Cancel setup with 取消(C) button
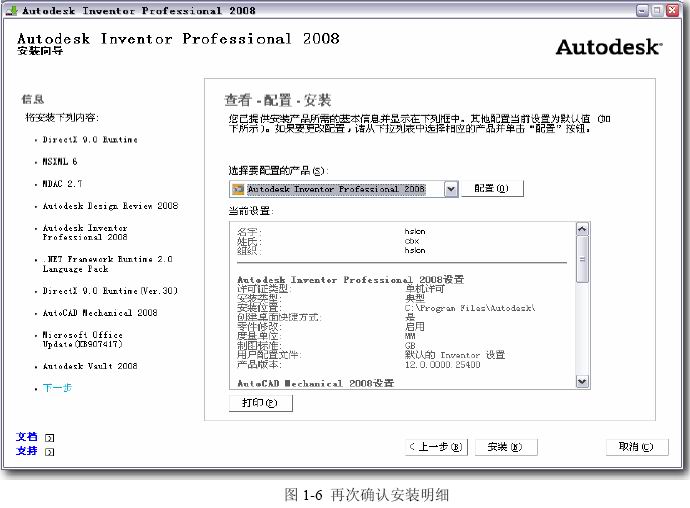Viewport: 690px width, 508px height. coord(637,447)
